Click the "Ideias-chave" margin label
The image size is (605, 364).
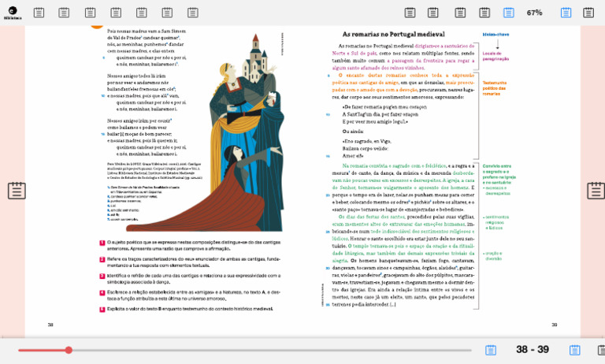[x=496, y=35]
